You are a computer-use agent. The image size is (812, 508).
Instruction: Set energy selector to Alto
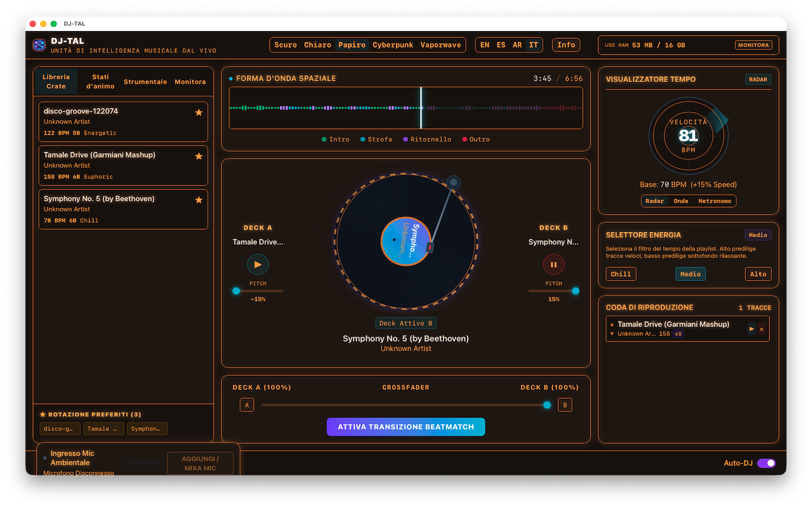pos(758,274)
